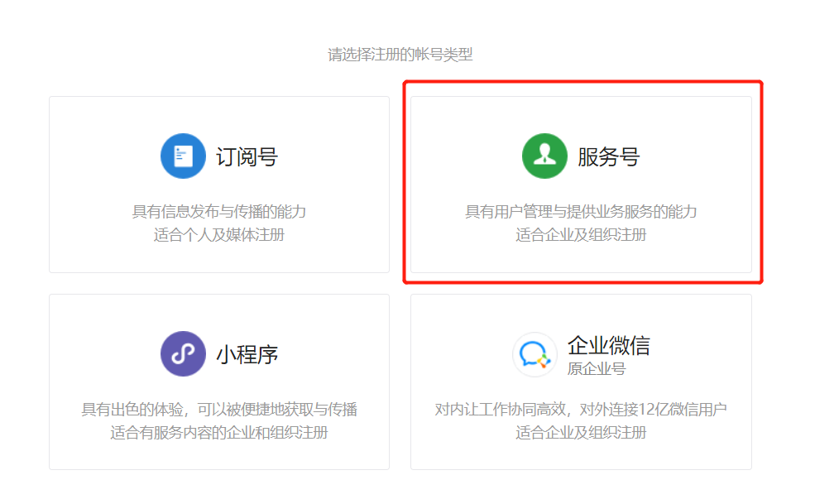This screenshot has width=815, height=504.
Task: Click the 原企业号 subtitle text
Action: pos(597,369)
